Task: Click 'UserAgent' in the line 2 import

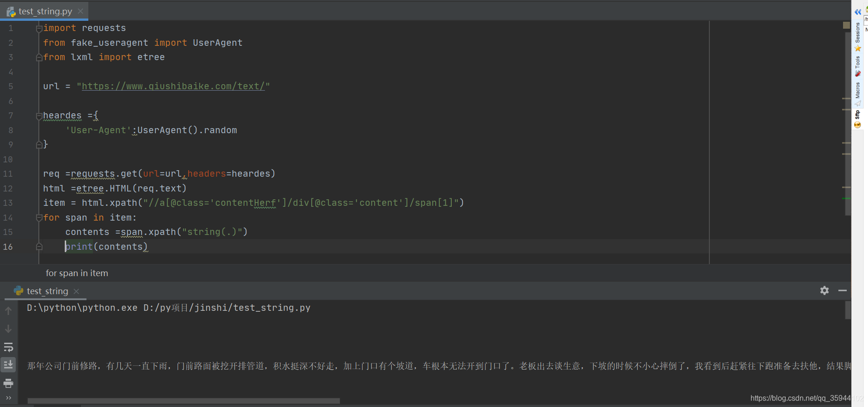Action: tap(217, 43)
